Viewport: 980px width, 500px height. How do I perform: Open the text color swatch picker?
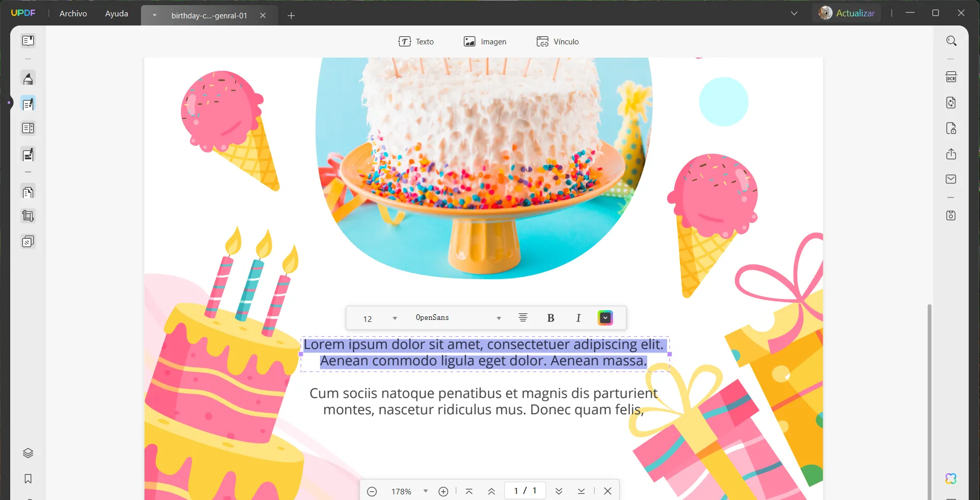(x=605, y=318)
